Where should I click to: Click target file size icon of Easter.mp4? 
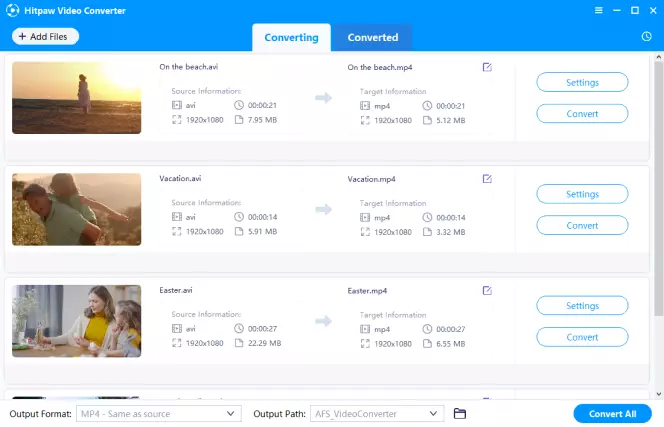click(x=427, y=344)
